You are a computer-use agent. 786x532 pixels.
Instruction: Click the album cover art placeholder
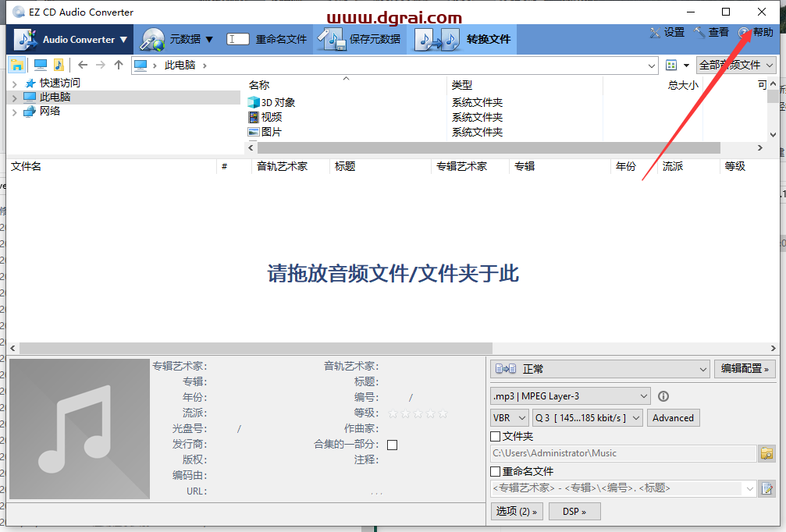(x=80, y=429)
